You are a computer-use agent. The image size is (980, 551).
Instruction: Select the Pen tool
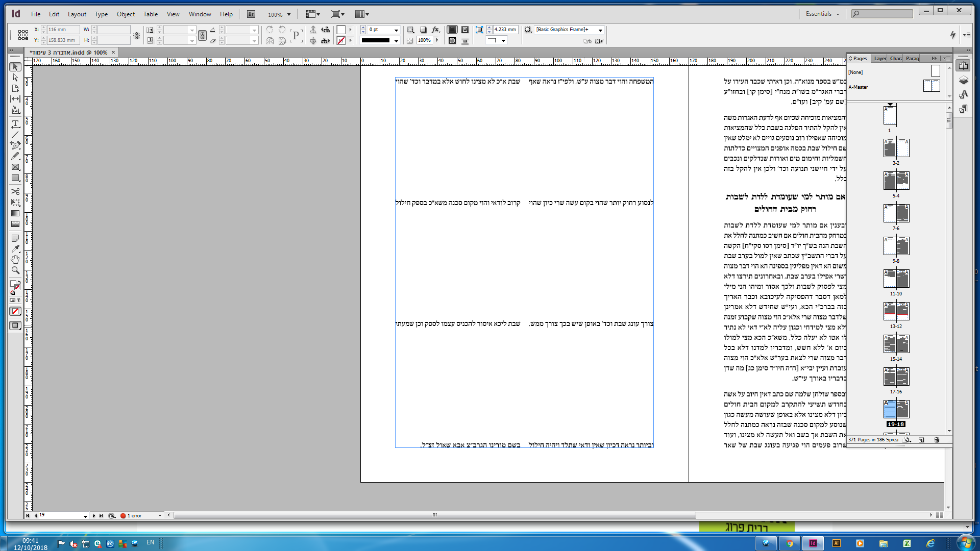click(15, 145)
